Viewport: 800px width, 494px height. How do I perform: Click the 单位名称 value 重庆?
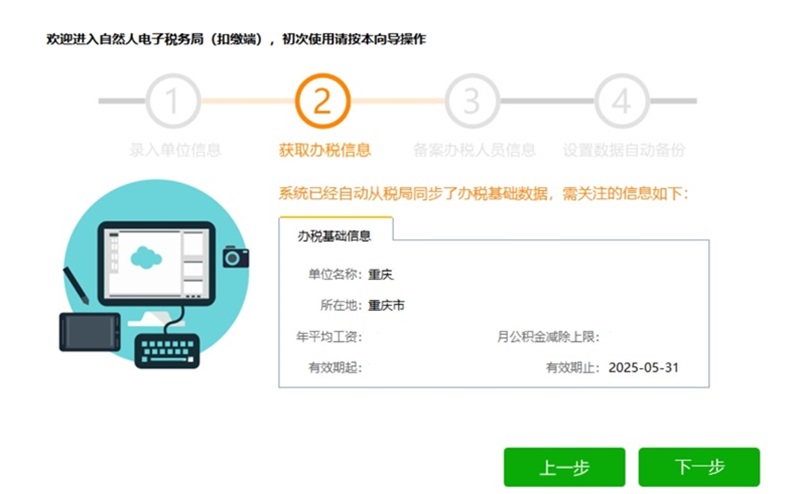click(381, 275)
